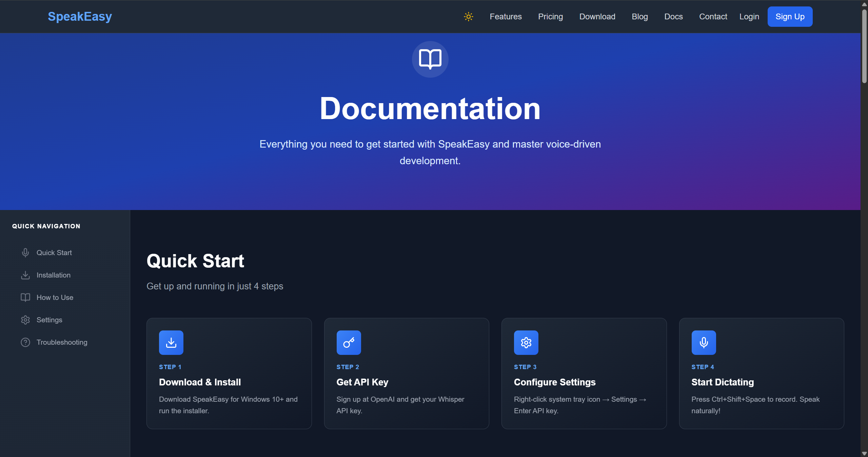Click question mark icon beside Troubleshooting
Image resolution: width=868 pixels, height=457 pixels.
(25, 342)
